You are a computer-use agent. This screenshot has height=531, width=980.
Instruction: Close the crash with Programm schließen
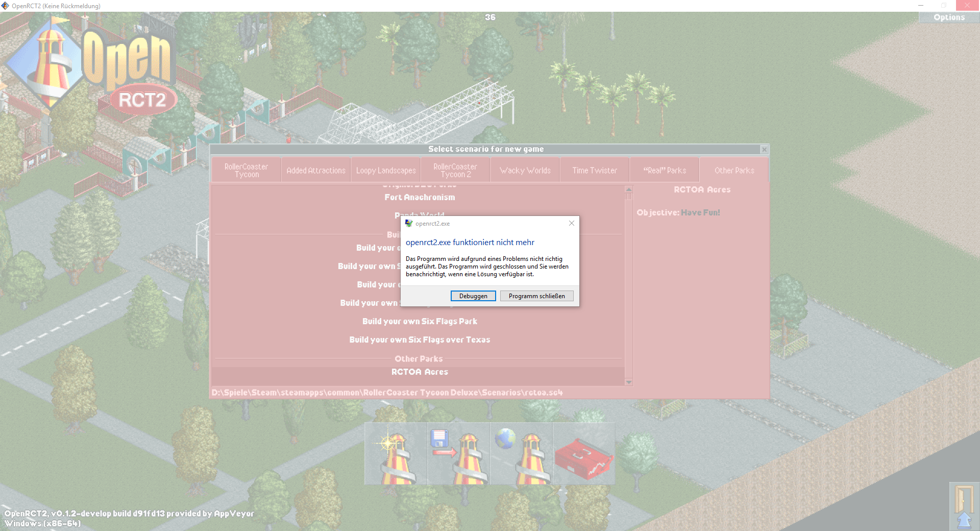536,296
